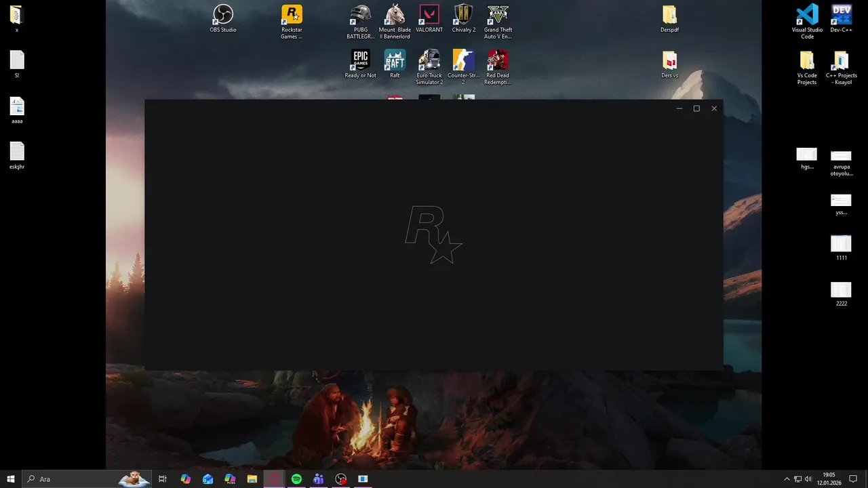Maximize the Rockstar launcher window
Viewport: 868px width, 488px height.
pyautogui.click(x=696, y=108)
